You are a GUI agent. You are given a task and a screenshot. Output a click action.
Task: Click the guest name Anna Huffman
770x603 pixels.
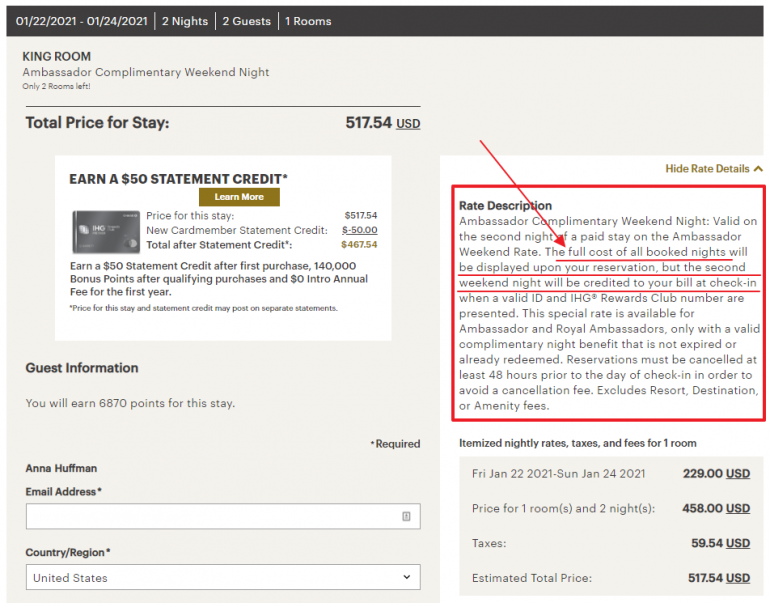click(64, 468)
